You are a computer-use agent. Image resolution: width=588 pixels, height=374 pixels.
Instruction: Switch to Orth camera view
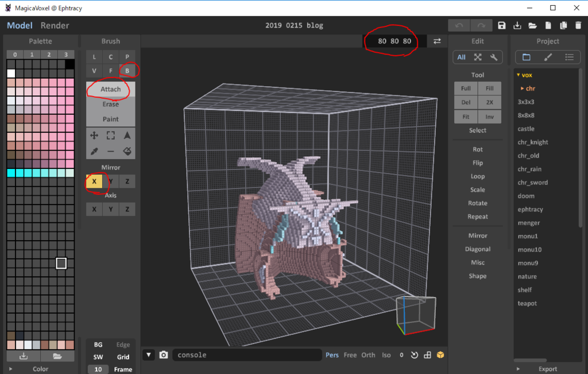pos(368,355)
